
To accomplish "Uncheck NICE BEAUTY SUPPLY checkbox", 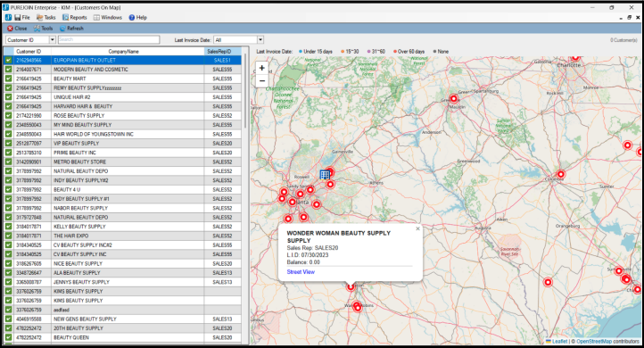I will [x=8, y=263].
